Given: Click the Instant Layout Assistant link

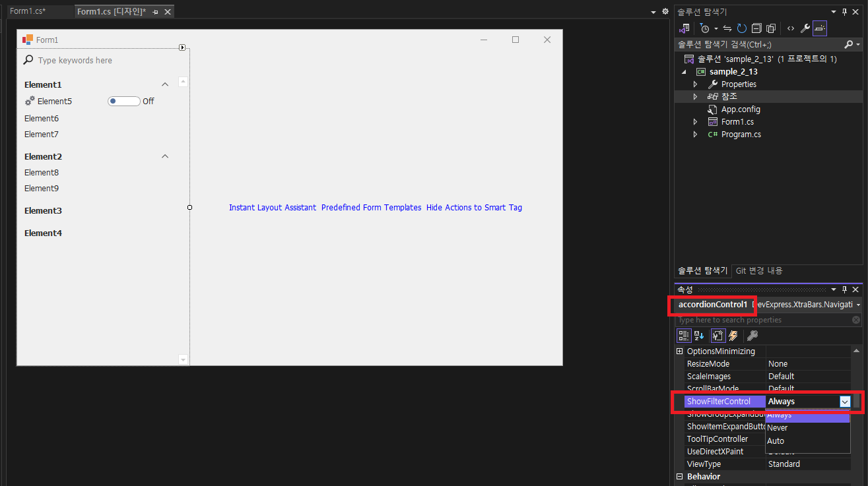Looking at the screenshot, I should [x=273, y=208].
